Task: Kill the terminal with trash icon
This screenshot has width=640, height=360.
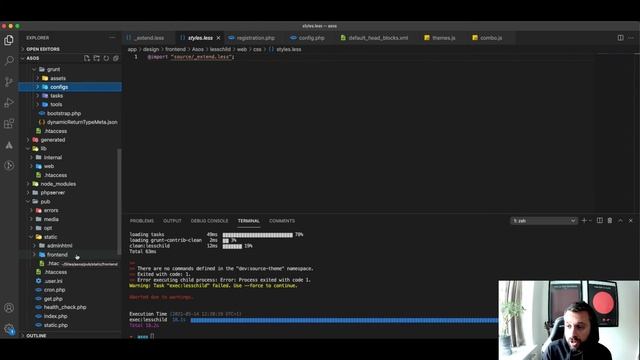Action: click(610, 220)
